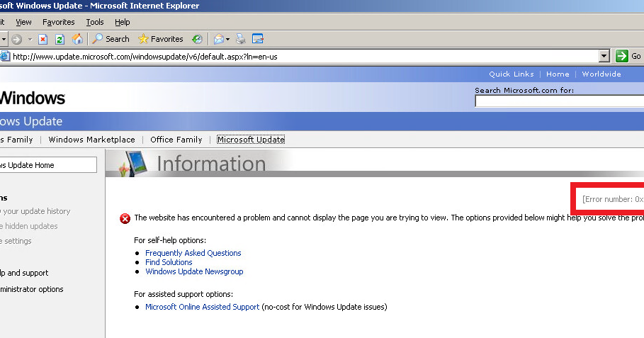Go to the Home page icon
This screenshot has width=644, height=338.
[x=77, y=39]
